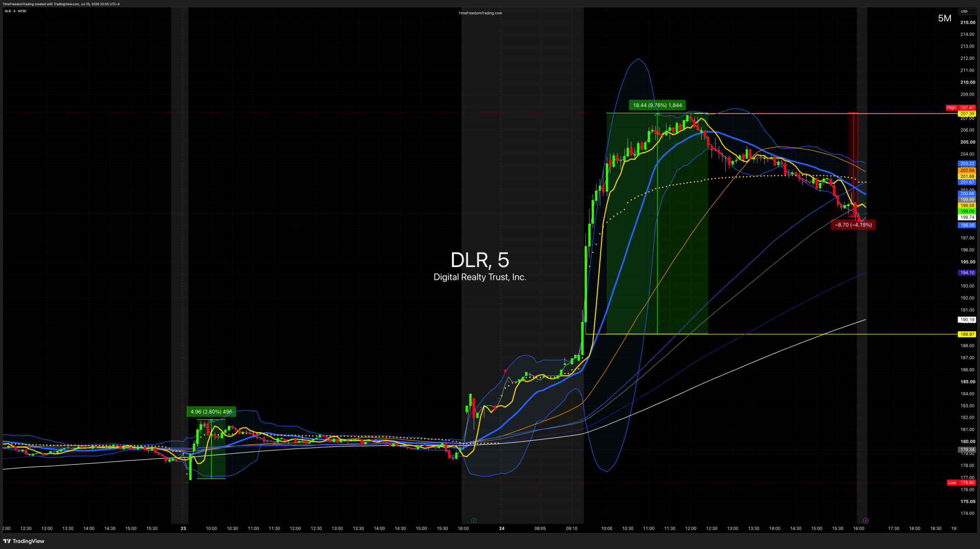Click the 5M timeframe label at top right
Viewport: 980px width, 549px height.
945,18
